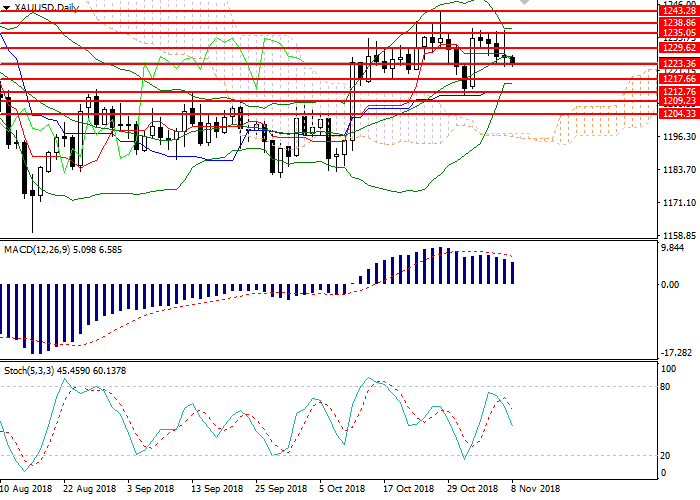Click the Stochastic 20 level label
The height and width of the screenshot is (500, 700).
click(665, 455)
